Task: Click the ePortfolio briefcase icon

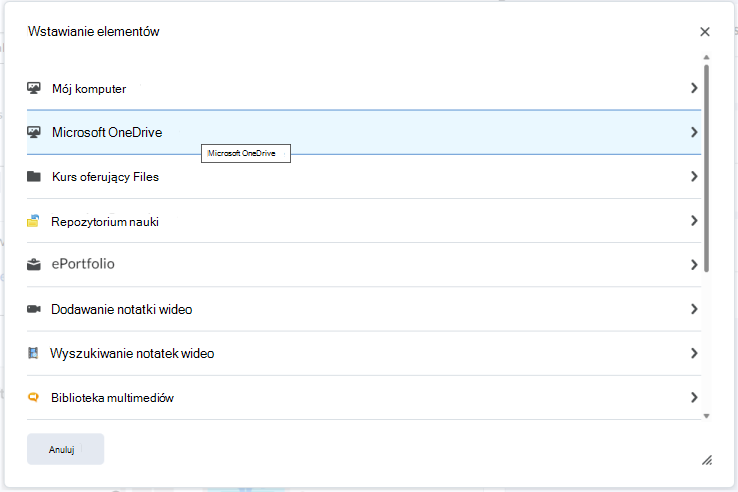Action: pos(33,265)
